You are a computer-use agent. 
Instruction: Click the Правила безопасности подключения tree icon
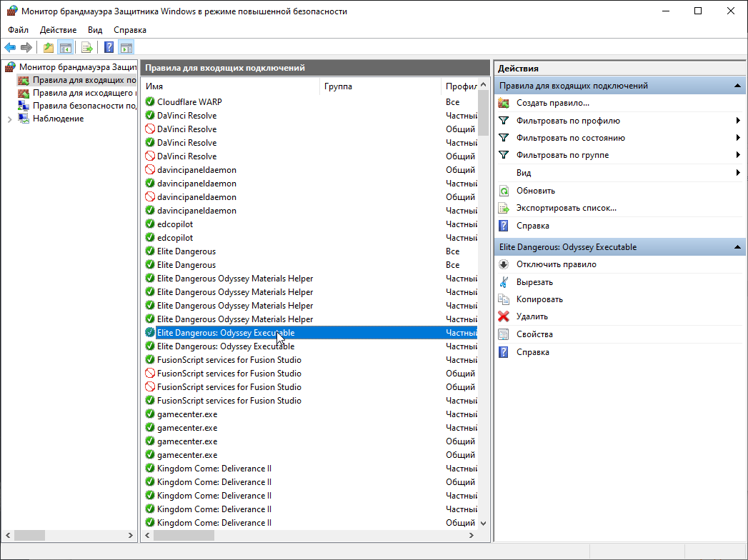tap(24, 106)
